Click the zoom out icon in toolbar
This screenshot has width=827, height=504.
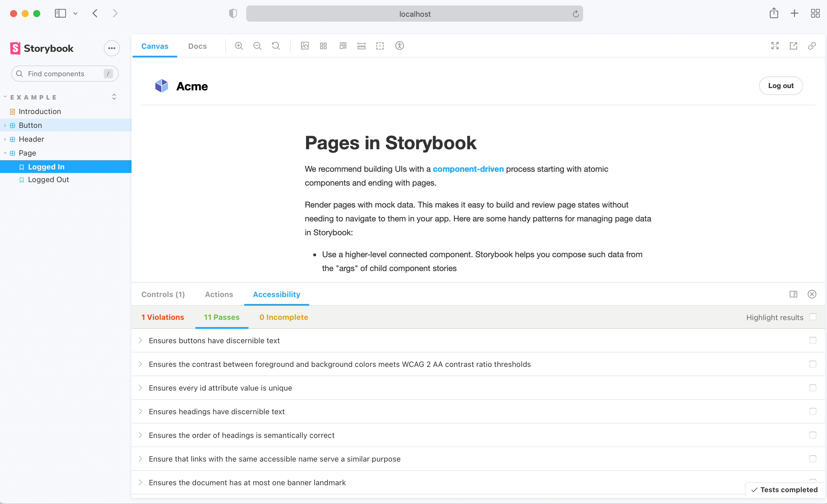tap(257, 46)
